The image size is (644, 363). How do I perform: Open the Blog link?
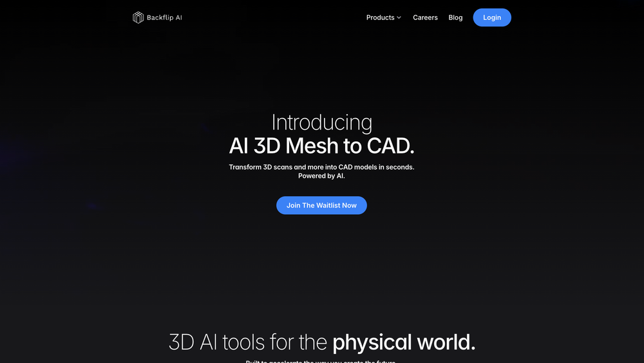coord(455,17)
